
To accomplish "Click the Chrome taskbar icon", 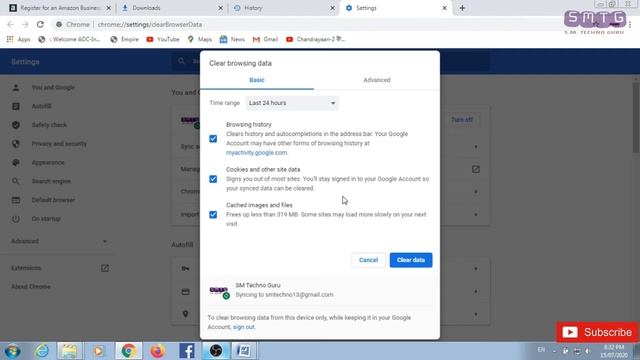I will pos(128,351).
